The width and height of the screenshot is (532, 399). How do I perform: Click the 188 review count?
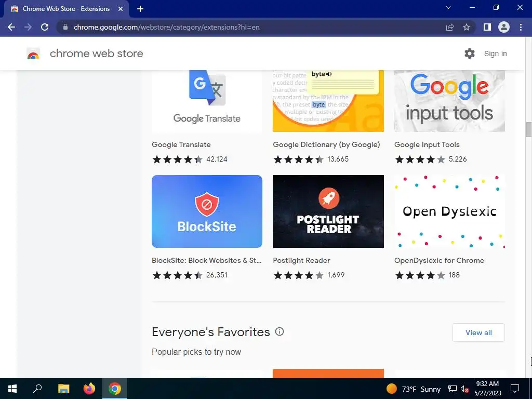point(454,275)
